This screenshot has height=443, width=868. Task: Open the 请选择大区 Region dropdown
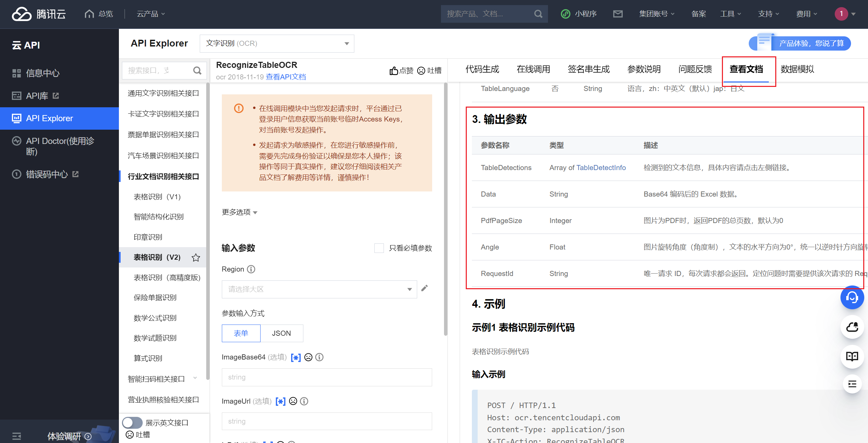point(319,289)
